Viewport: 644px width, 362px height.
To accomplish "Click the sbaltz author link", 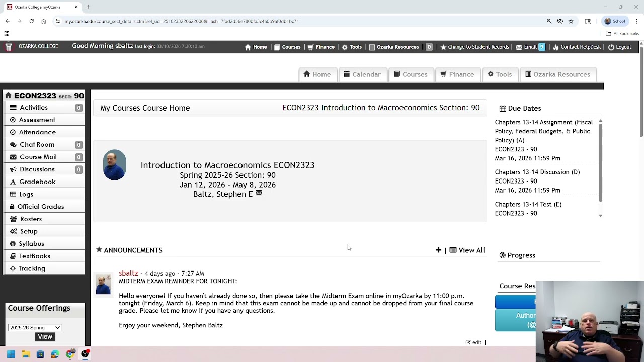I will (128, 273).
